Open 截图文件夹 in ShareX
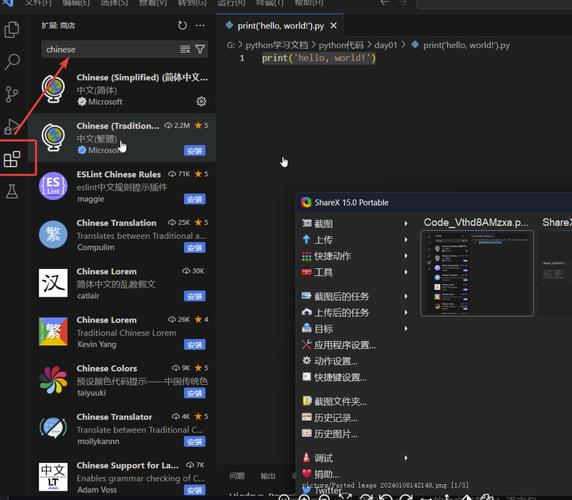The width and height of the screenshot is (572, 500). [355, 401]
